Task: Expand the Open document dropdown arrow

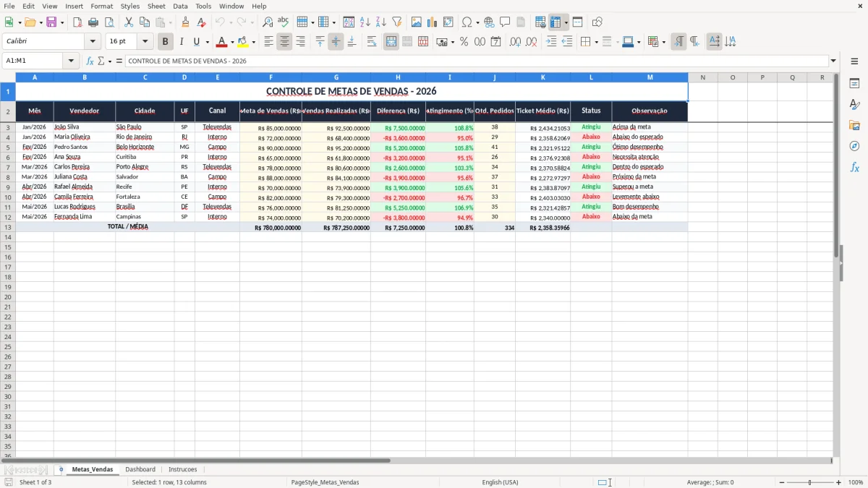Action: coord(41,22)
